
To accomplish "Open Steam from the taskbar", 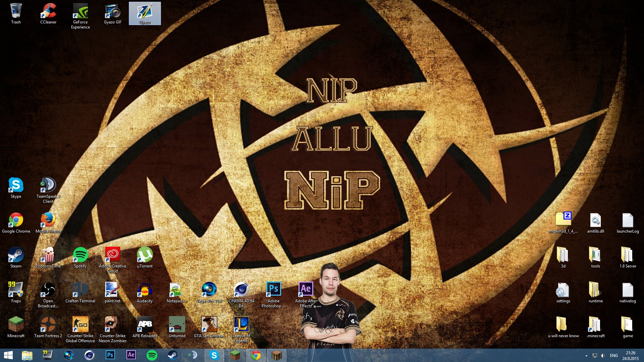I will tap(173, 355).
